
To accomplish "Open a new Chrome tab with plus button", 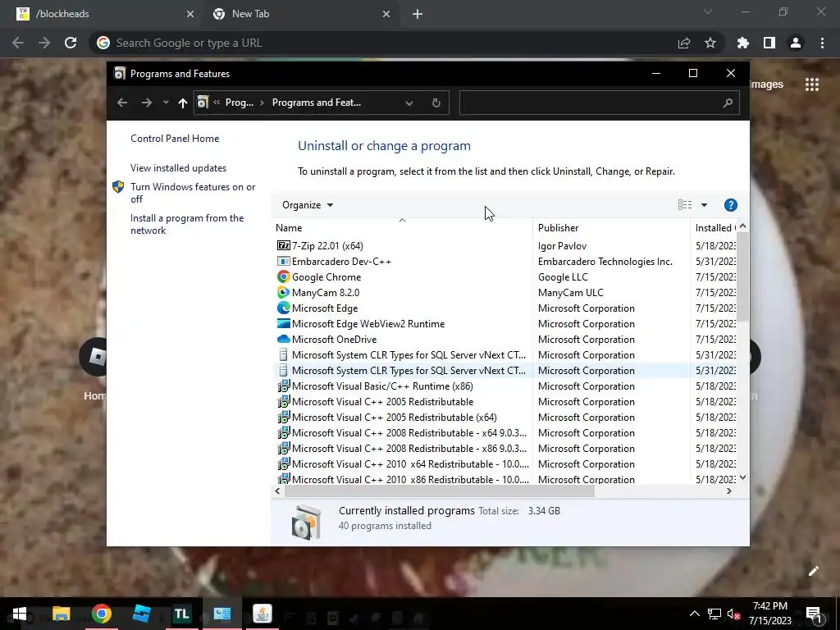I will point(418,15).
